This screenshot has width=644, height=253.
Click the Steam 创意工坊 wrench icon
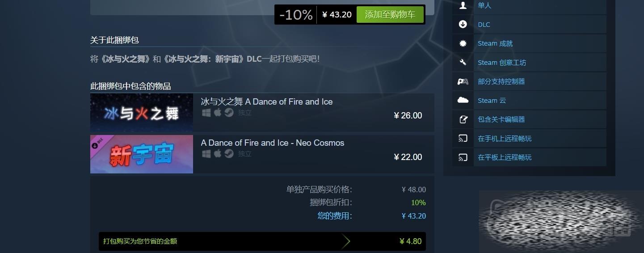[463, 63]
